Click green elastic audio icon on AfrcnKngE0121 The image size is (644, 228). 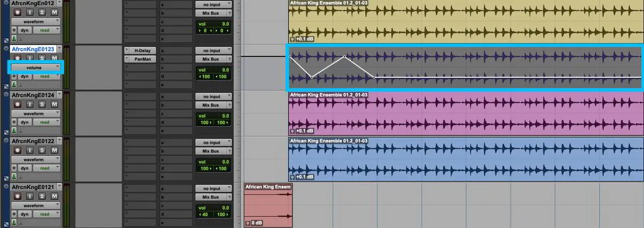(x=14, y=222)
